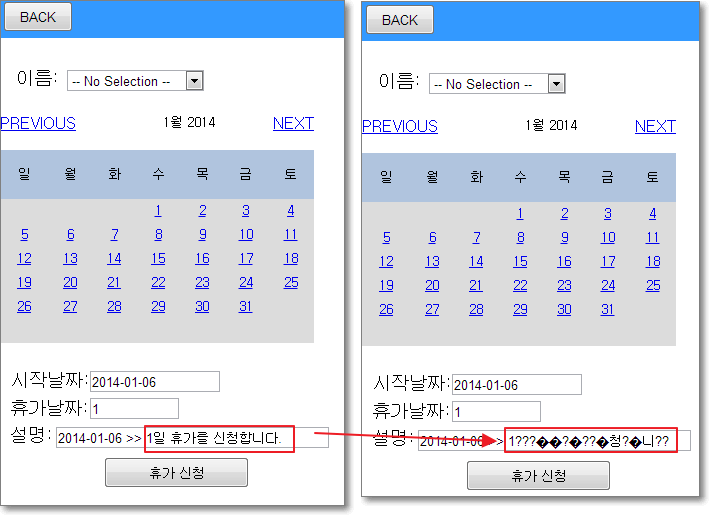The height and width of the screenshot is (515, 711).
Task: Pick day 31 in the left calendar
Action: tap(245, 307)
